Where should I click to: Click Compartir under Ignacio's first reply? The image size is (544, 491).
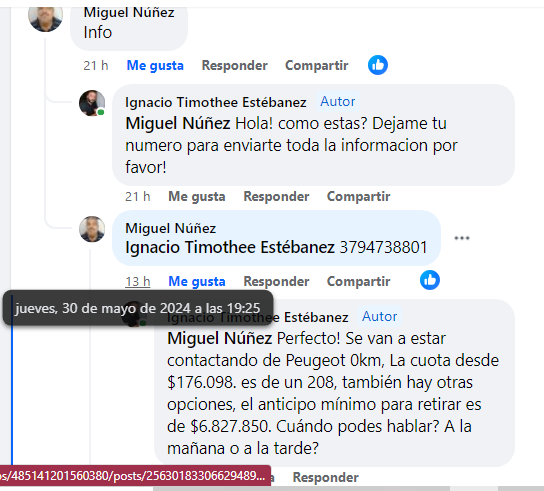(x=358, y=196)
